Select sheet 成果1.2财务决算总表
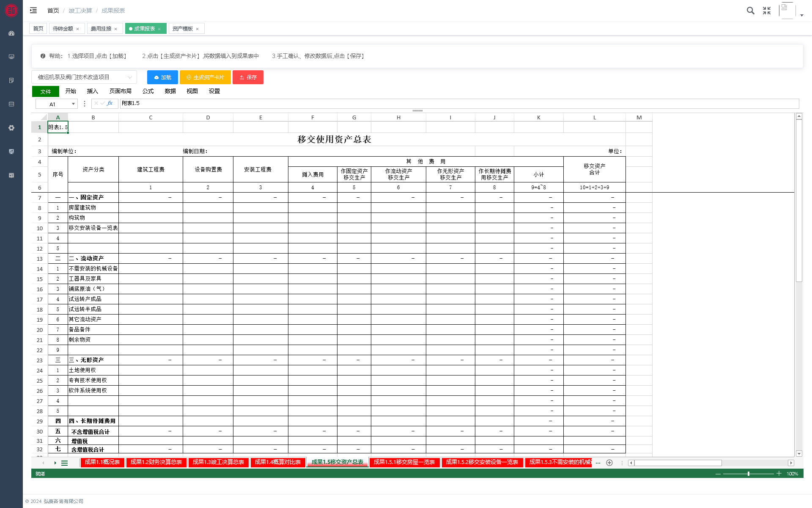The image size is (812, 508). [x=156, y=462]
